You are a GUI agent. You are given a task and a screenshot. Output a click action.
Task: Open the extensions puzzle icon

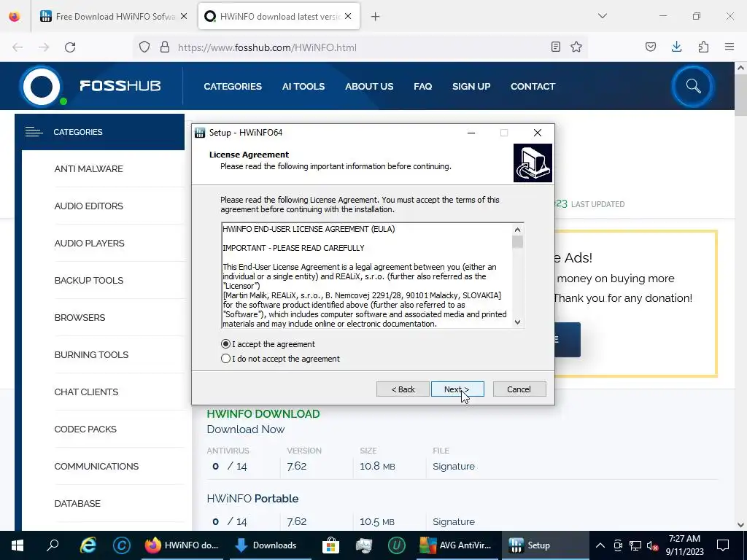(703, 47)
